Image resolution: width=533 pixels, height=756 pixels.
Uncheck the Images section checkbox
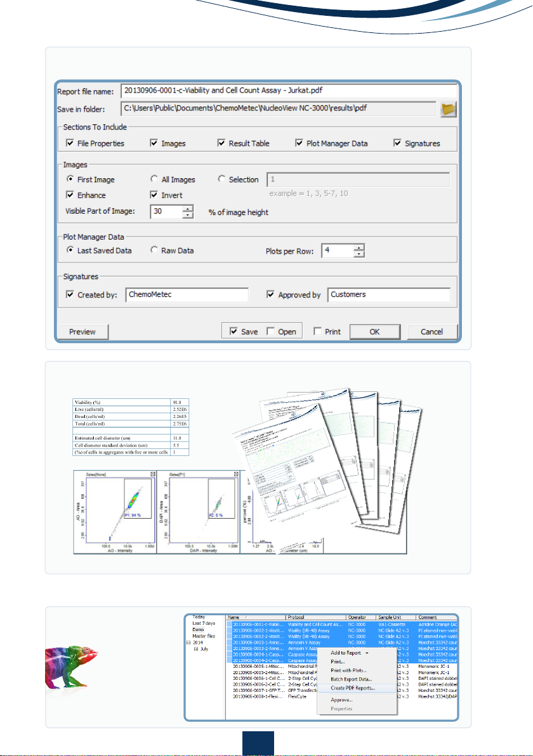(154, 143)
